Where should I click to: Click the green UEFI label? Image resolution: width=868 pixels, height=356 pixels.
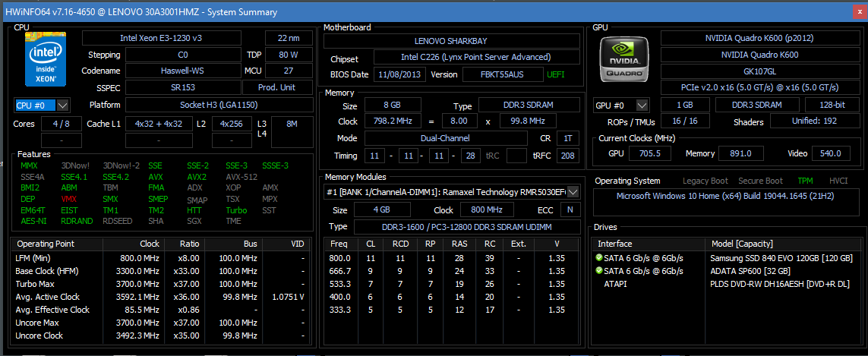(x=556, y=74)
